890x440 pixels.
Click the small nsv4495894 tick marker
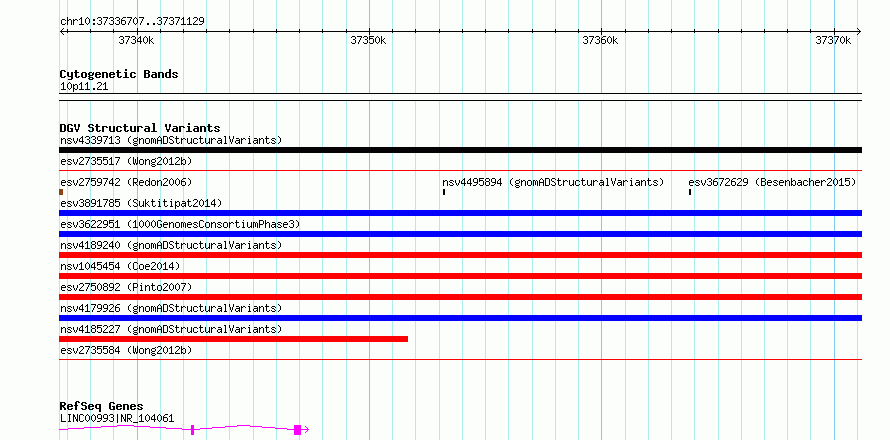pos(444,192)
